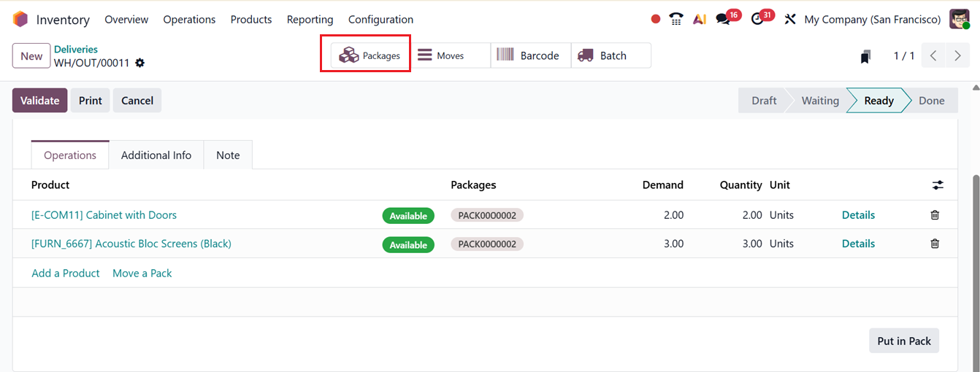
Task: Open discuss messages with 16 badge
Action: [x=724, y=20]
